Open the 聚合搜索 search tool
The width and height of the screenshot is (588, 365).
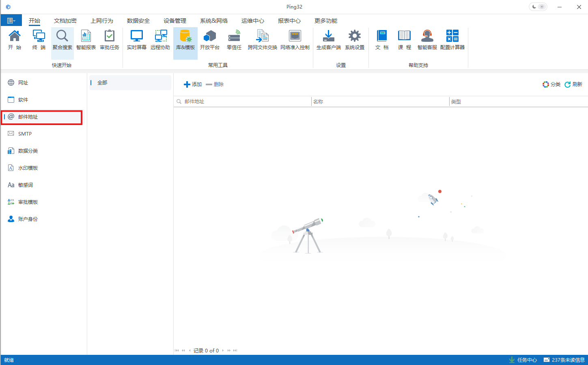coord(62,40)
